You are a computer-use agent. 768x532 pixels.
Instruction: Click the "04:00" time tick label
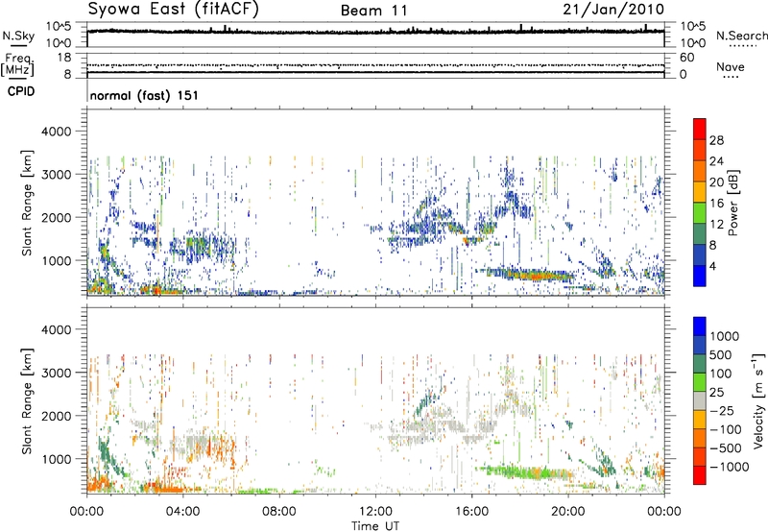182,512
